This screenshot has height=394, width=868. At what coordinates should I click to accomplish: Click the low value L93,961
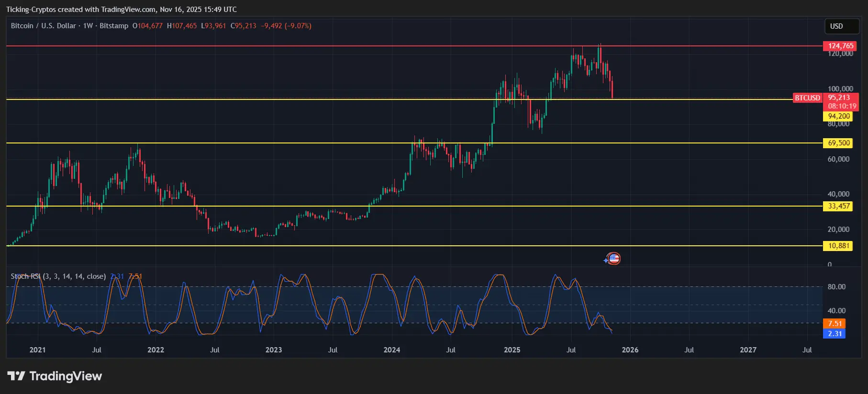213,26
